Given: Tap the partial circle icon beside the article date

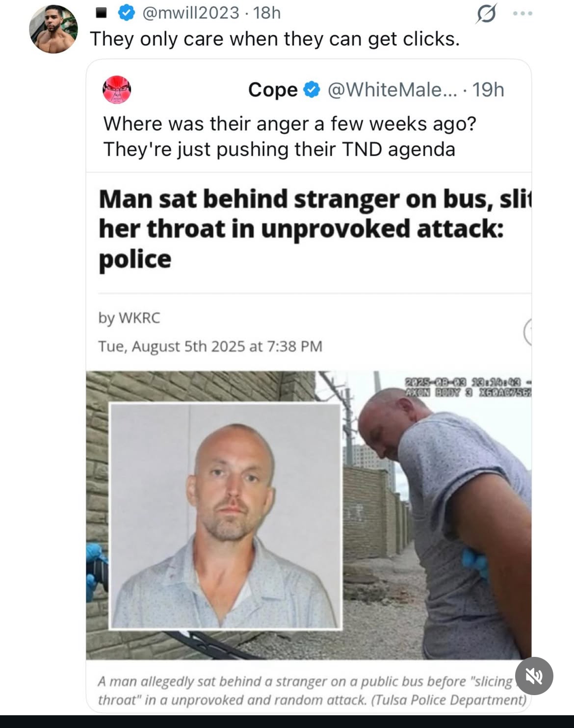Looking at the screenshot, I should pos(528,332).
